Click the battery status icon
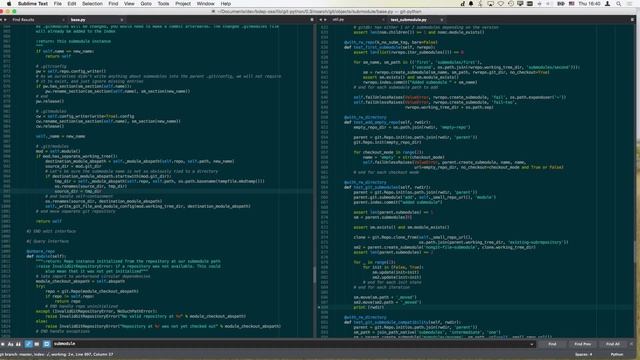Viewport: 640px width, 360px height. (x=561, y=3)
